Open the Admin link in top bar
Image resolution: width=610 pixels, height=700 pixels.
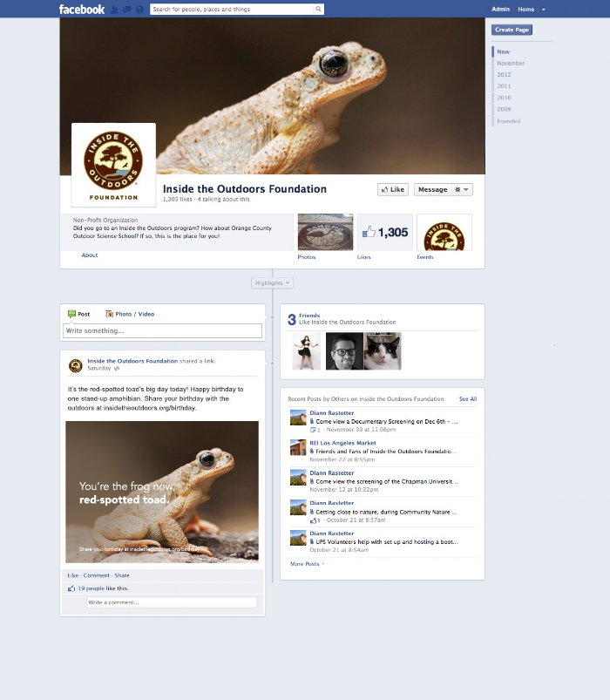tap(500, 9)
